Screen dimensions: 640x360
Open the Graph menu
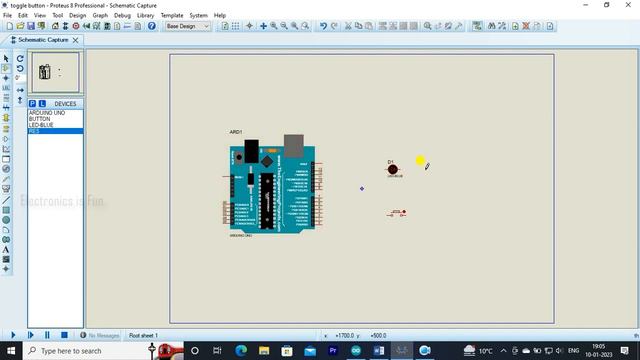point(100,16)
